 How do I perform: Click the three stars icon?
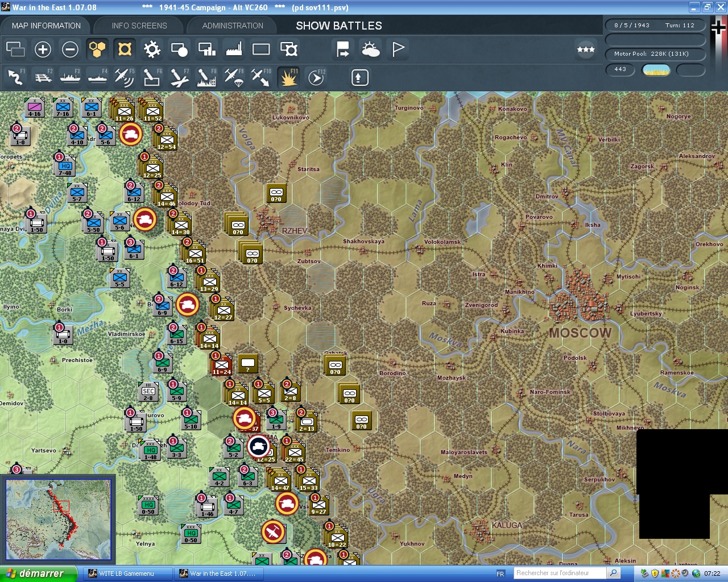coord(586,49)
